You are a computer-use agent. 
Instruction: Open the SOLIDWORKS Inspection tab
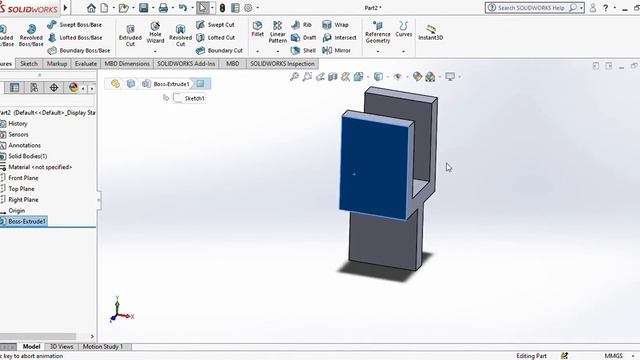282,64
